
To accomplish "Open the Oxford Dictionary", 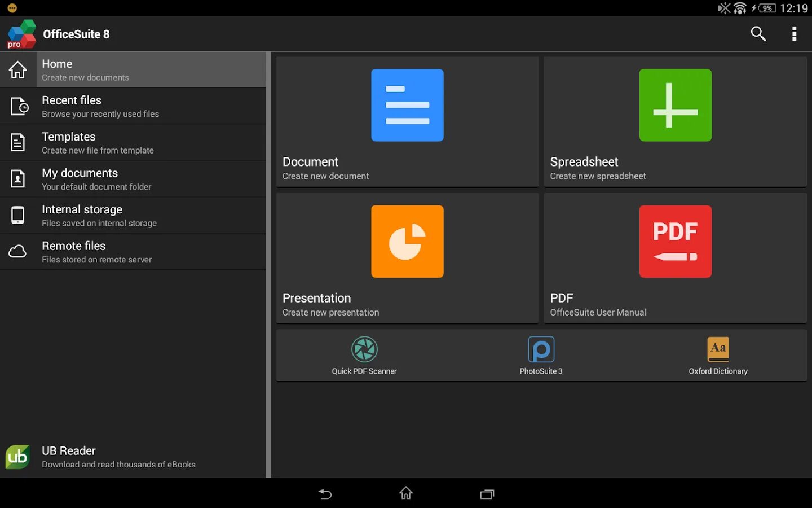I will [717, 354].
